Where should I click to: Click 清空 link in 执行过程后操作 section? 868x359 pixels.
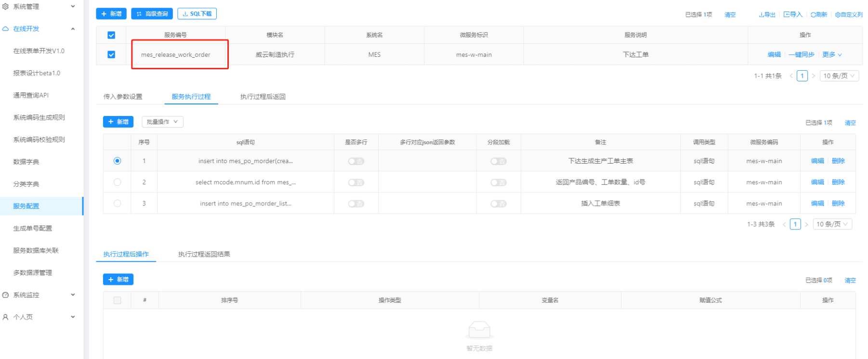[x=850, y=281]
